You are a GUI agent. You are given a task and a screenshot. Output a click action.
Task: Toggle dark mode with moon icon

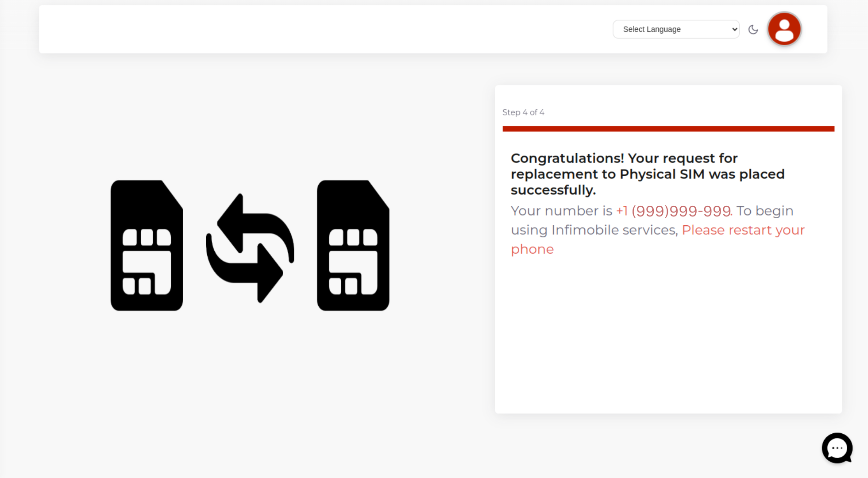pos(753,30)
